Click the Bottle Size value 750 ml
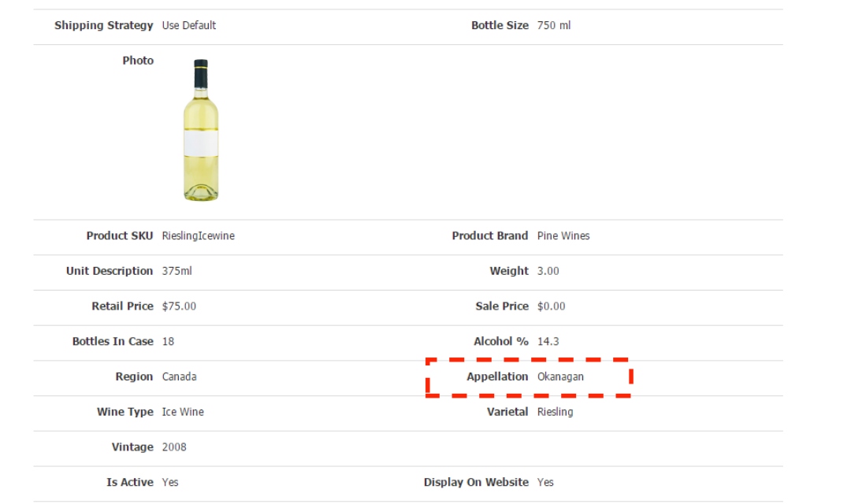 (x=554, y=25)
